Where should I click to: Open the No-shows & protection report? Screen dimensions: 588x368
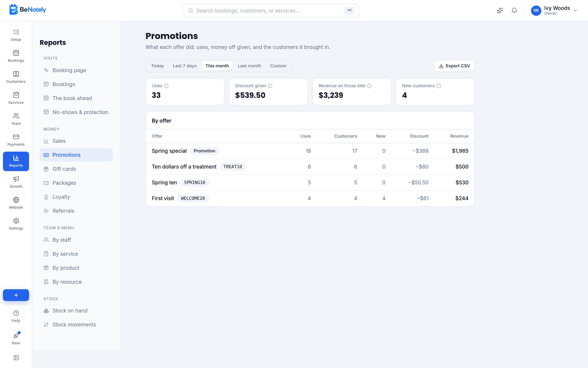click(76, 112)
